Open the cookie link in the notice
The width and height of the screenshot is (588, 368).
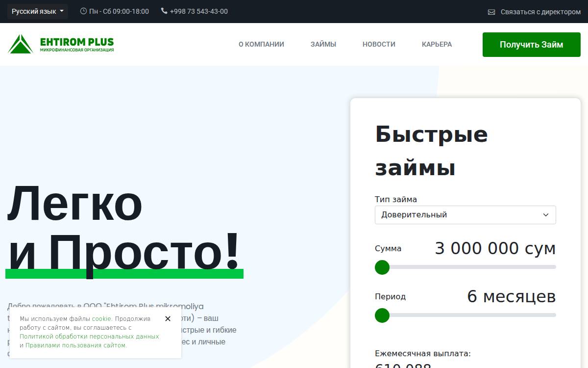pyautogui.click(x=102, y=319)
